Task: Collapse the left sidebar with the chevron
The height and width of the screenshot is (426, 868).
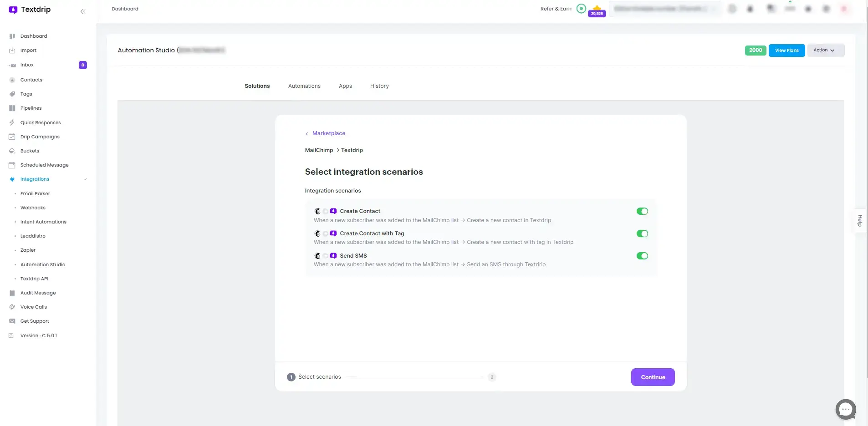Action: [x=83, y=11]
